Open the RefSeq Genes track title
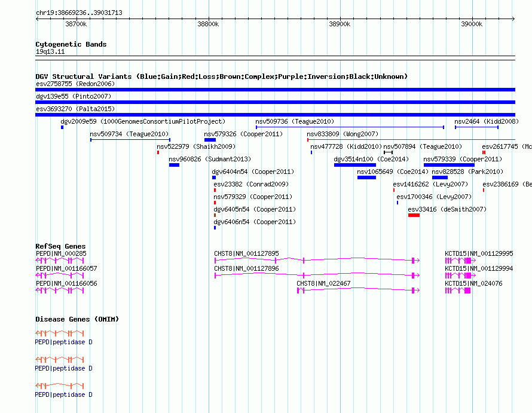Image resolution: width=532 pixels, height=413 pixels. pos(60,246)
